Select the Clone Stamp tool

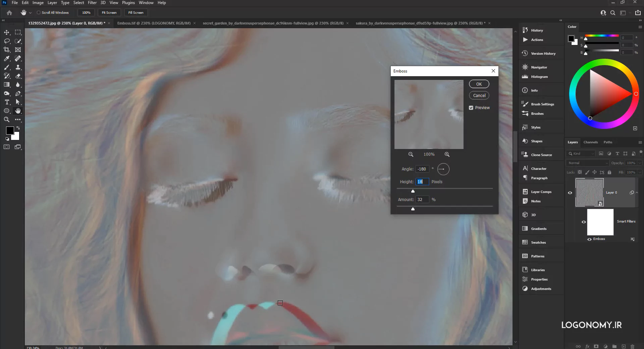click(18, 67)
